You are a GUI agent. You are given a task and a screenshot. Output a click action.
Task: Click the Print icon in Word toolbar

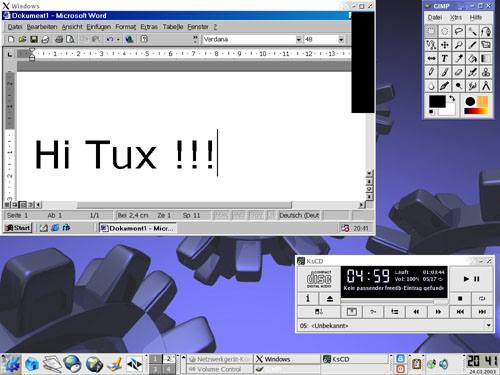click(x=59, y=39)
